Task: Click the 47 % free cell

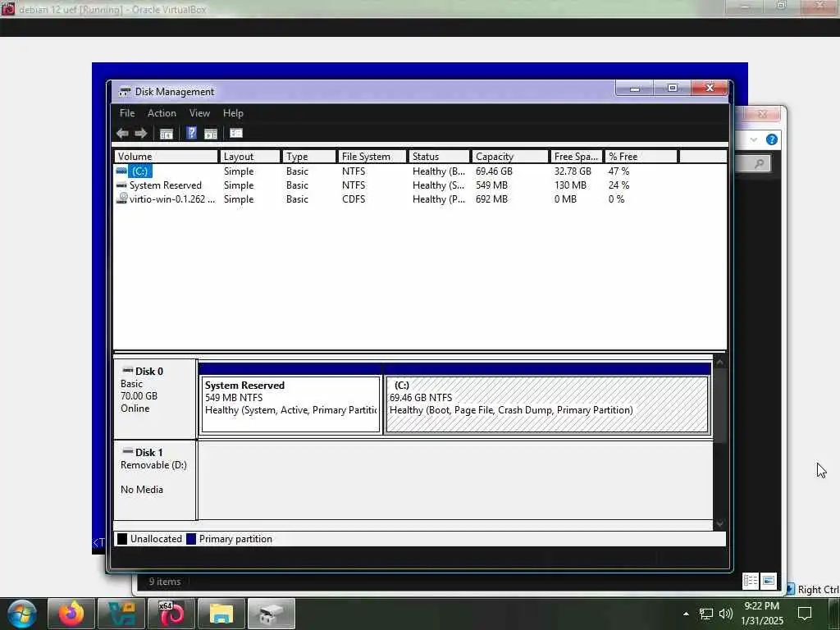Action: (x=619, y=171)
